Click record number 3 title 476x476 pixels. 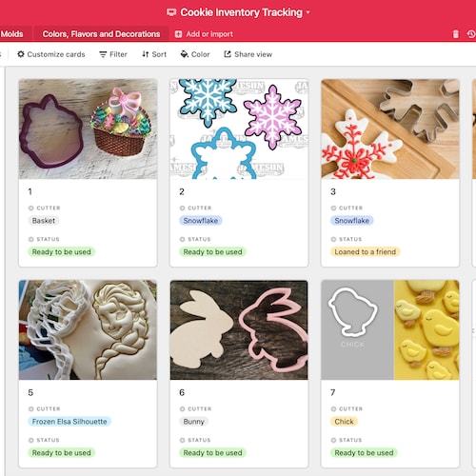333,191
